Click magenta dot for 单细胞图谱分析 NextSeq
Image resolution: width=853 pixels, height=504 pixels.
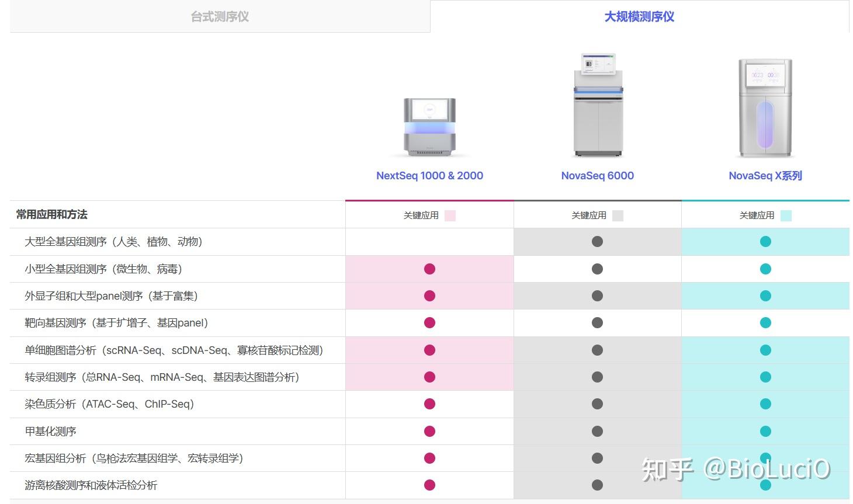[x=429, y=350]
